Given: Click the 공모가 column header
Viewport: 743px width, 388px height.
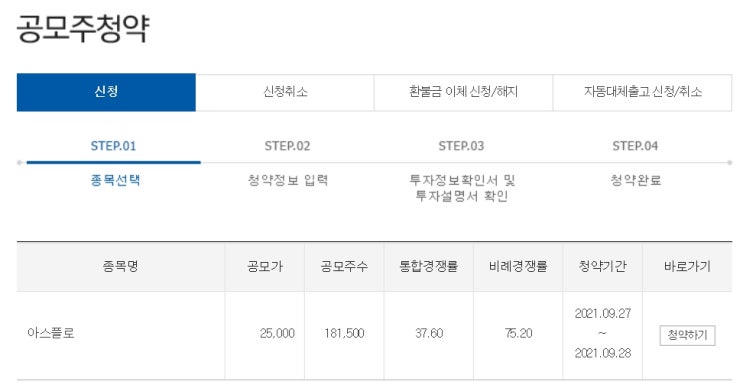Looking at the screenshot, I should (265, 266).
